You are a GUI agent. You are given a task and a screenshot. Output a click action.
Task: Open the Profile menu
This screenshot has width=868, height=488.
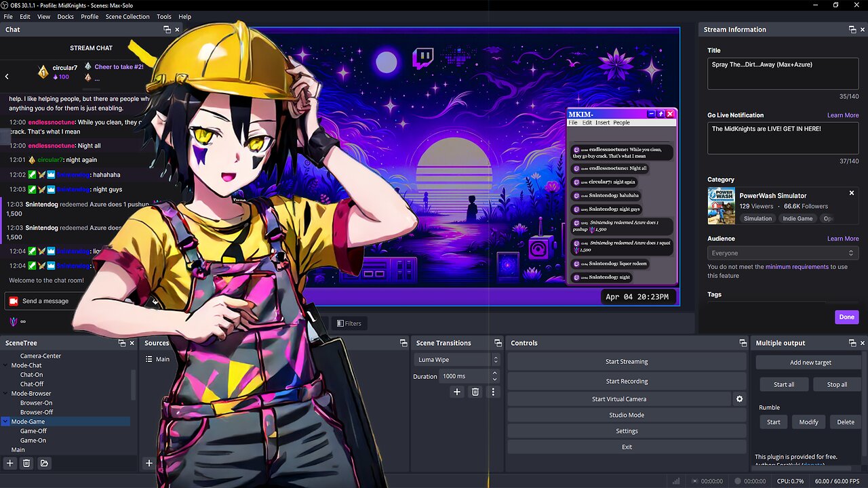[90, 16]
